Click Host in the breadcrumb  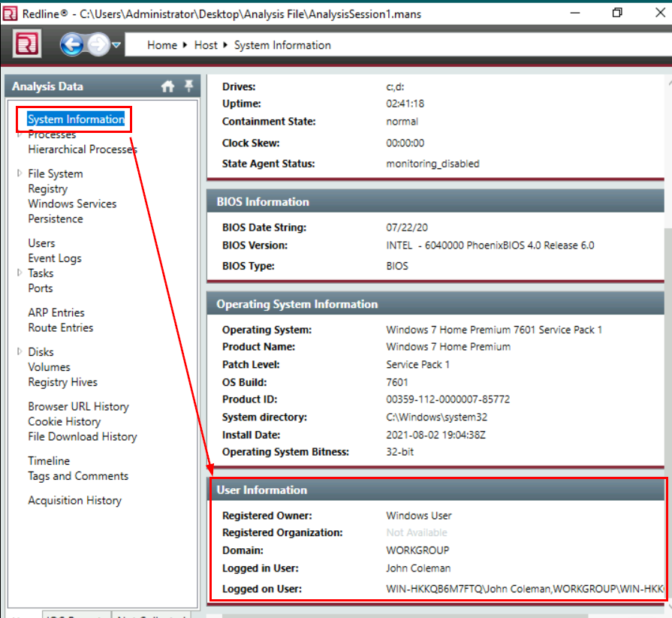[206, 45]
